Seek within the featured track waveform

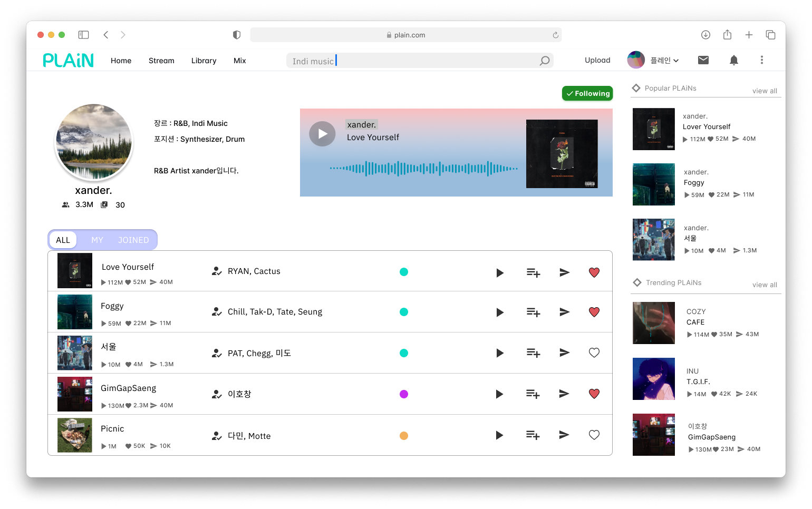(x=424, y=169)
